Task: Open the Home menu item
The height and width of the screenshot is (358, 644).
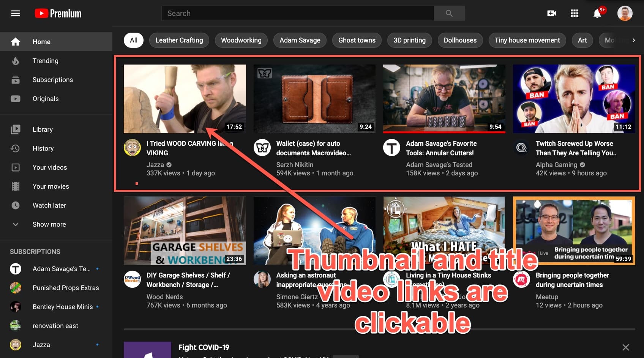Action: pyautogui.click(x=41, y=41)
